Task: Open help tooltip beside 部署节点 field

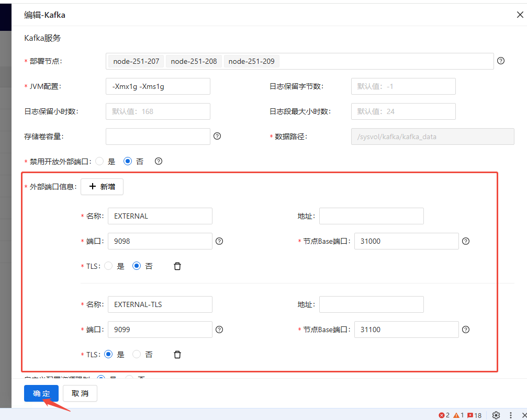Action: (x=501, y=61)
